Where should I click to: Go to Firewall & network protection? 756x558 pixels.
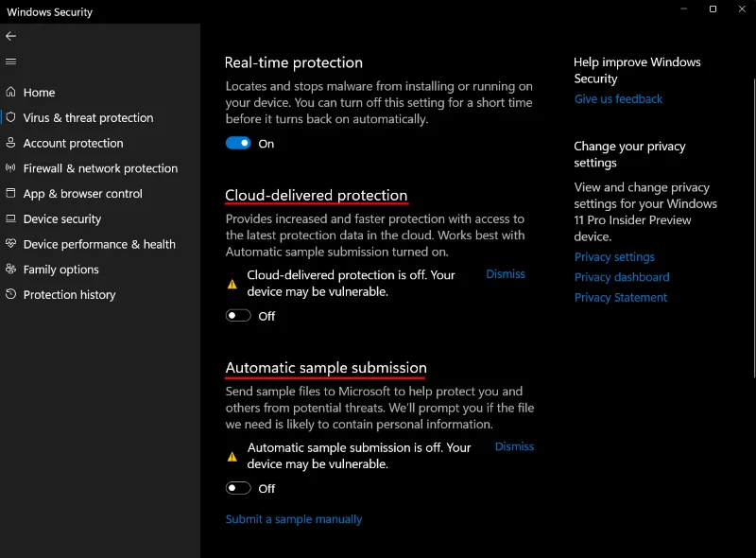point(99,168)
